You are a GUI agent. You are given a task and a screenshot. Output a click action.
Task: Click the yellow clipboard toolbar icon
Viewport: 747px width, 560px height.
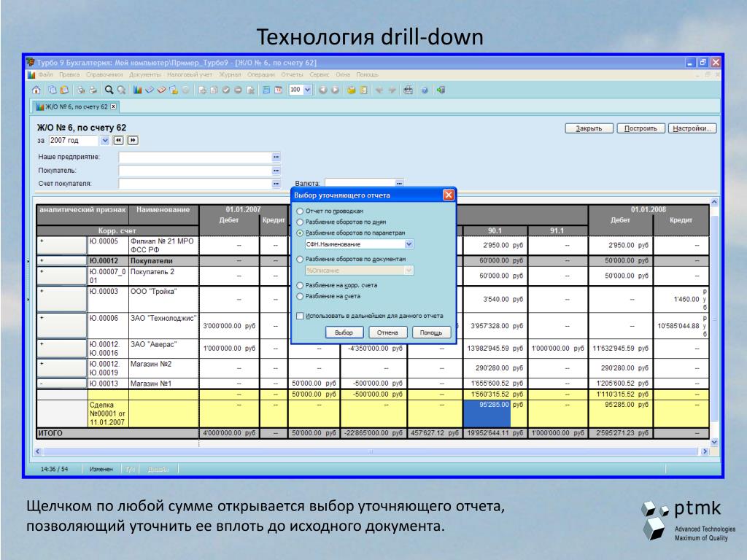(x=352, y=90)
